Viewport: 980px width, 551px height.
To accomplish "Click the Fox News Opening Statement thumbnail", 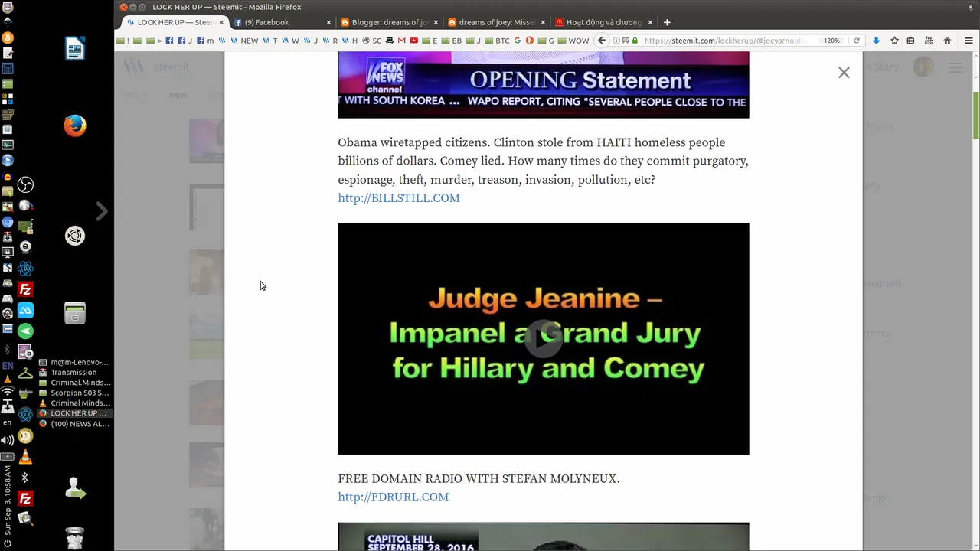I will click(544, 85).
